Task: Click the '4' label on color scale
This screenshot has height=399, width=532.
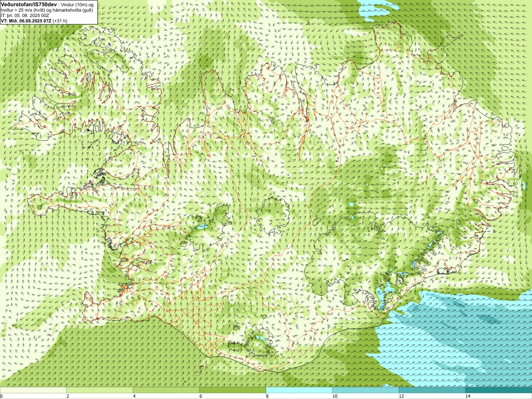Action: 134,396
